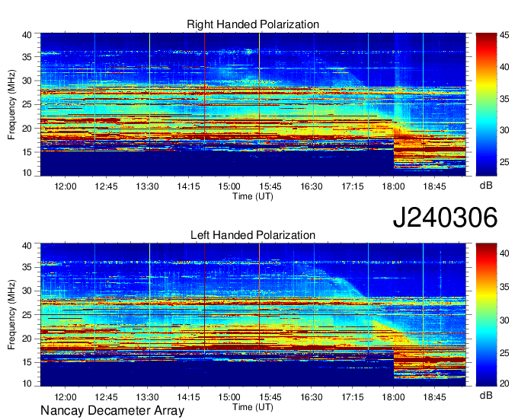Click the 12:00 tick label in top panel
The width and height of the screenshot is (518, 420).
tap(66, 186)
